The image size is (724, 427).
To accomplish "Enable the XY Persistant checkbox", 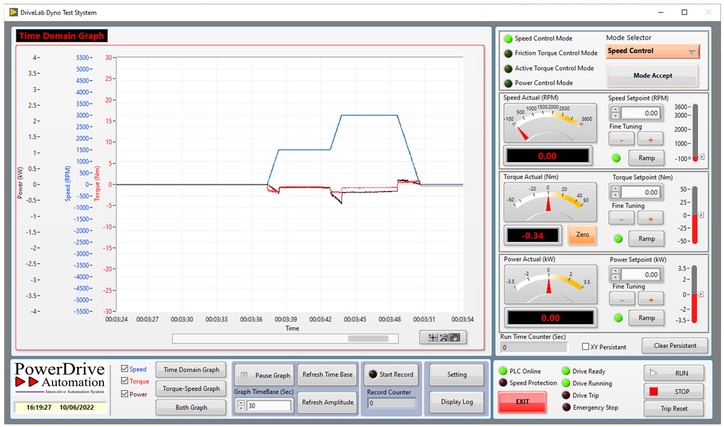I will click(x=585, y=347).
